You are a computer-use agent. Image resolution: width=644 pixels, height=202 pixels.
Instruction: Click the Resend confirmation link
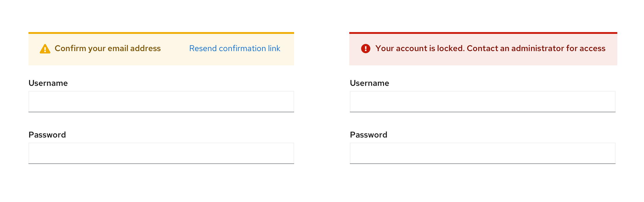click(235, 48)
